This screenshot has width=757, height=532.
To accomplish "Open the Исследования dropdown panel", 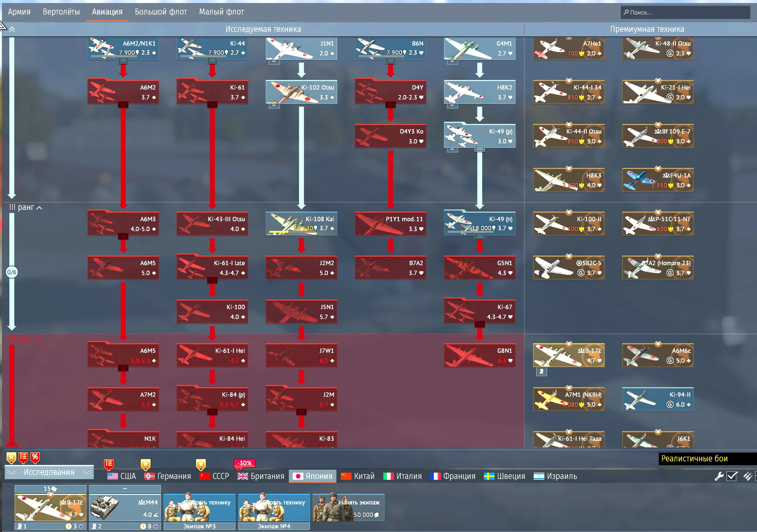I will 49,472.
